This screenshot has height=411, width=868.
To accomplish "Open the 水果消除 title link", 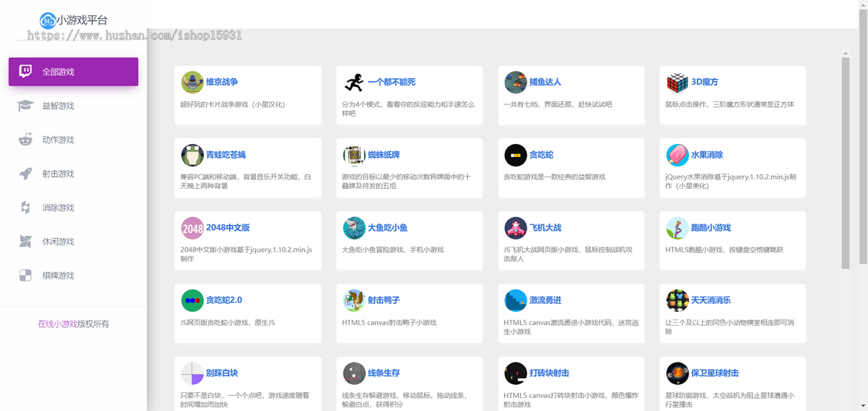I will [x=707, y=155].
